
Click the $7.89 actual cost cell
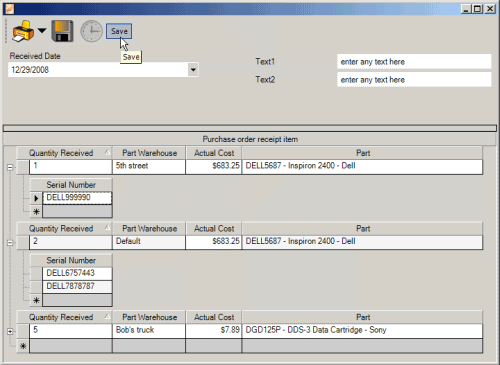click(214, 331)
